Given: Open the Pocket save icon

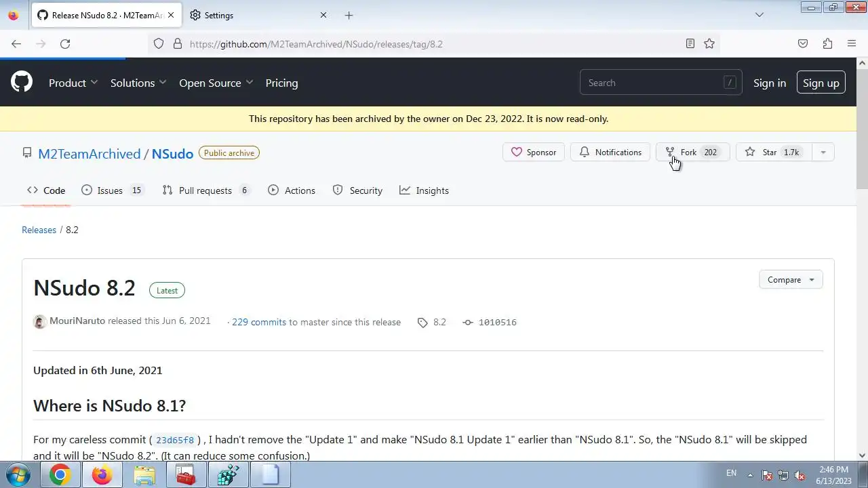Looking at the screenshot, I should 803,44.
